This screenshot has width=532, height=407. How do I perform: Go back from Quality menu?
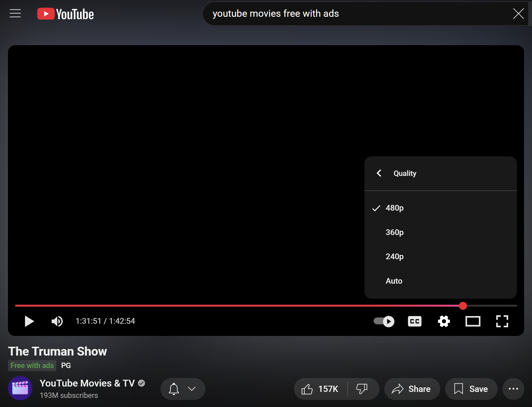(x=379, y=173)
